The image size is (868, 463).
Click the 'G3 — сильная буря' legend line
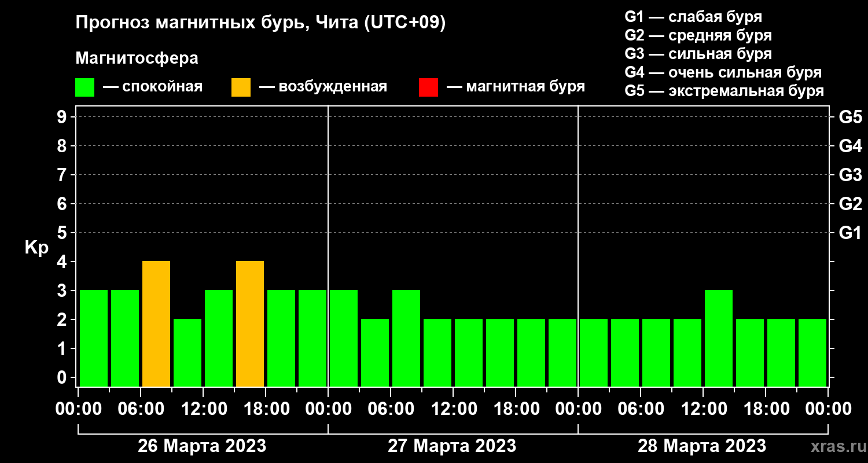point(698,54)
